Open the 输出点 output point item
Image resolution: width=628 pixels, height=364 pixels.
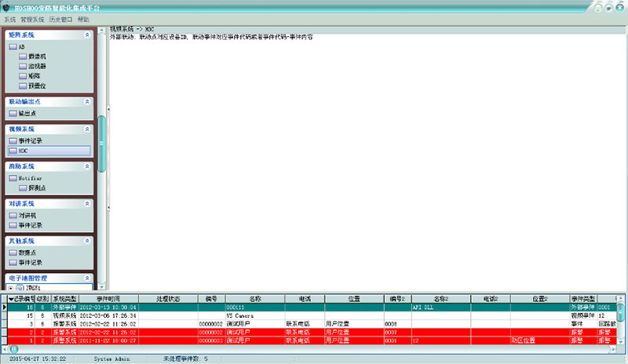click(x=27, y=114)
